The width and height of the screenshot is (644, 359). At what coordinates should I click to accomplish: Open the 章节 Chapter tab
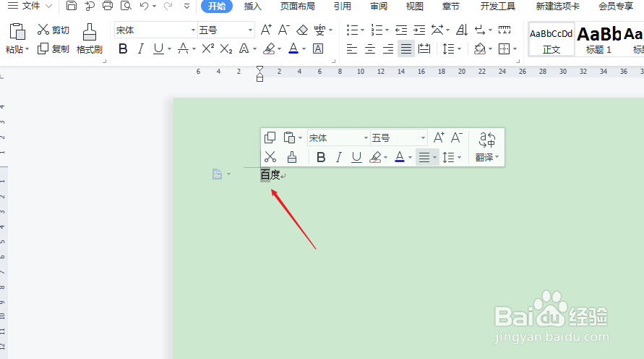450,7
